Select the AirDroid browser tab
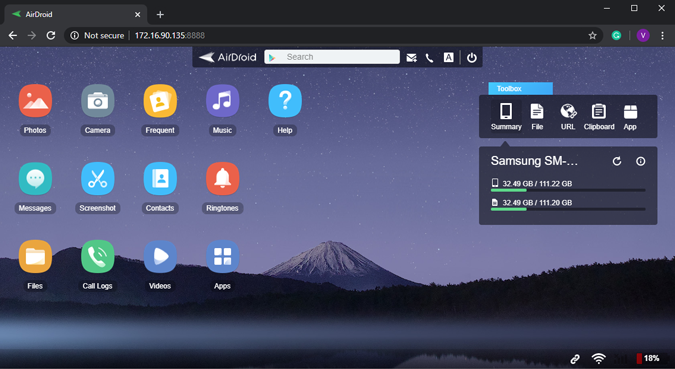 75,14
